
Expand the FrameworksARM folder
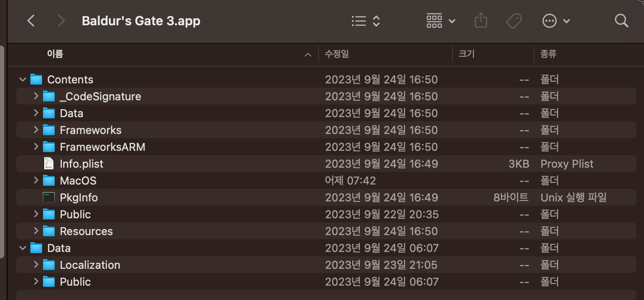click(x=36, y=147)
